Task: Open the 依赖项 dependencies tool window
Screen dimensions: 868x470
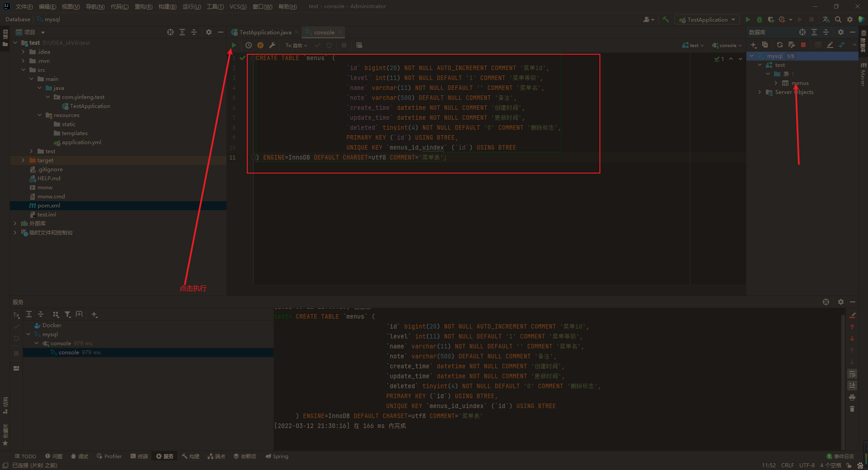Action: pyautogui.click(x=245, y=456)
